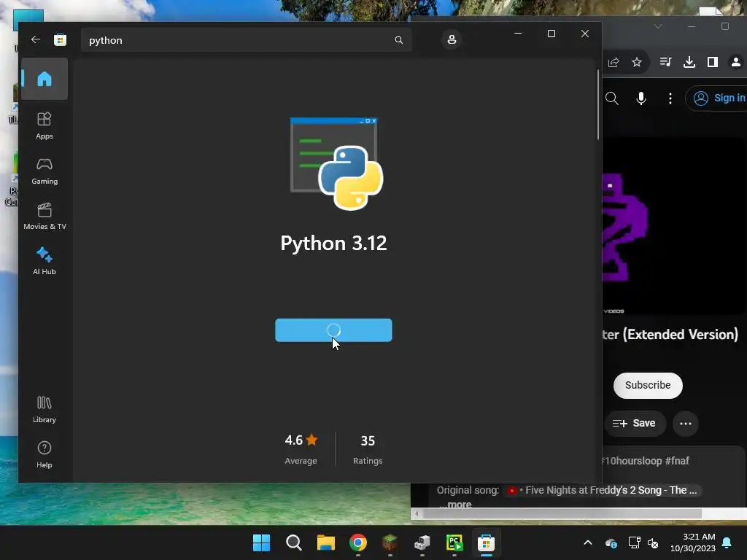The image size is (747, 560).
Task: Open Chrome downloads icon
Action: 689,62
